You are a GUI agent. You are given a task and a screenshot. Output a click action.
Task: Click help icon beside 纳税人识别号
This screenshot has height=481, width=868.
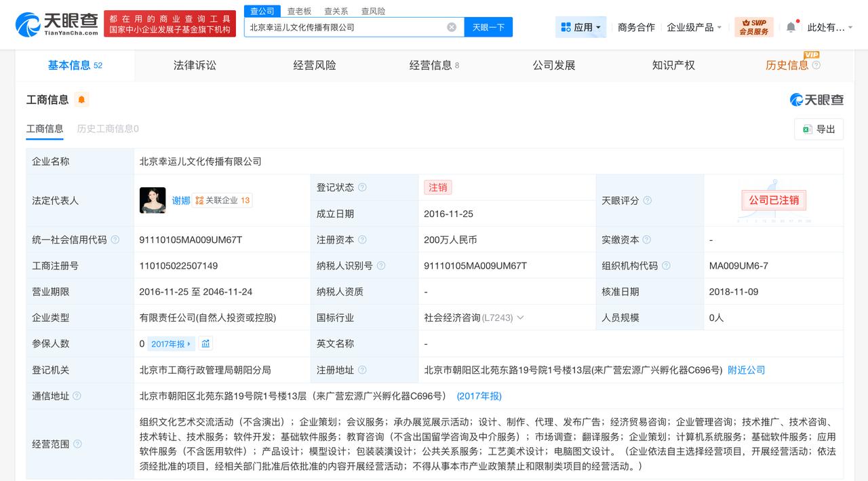point(381,266)
